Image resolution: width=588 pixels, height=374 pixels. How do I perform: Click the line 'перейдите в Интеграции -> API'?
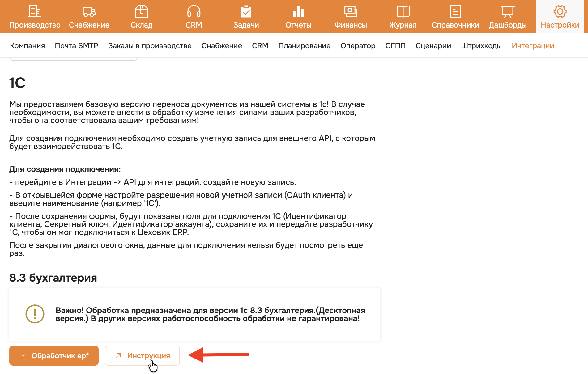tap(153, 182)
